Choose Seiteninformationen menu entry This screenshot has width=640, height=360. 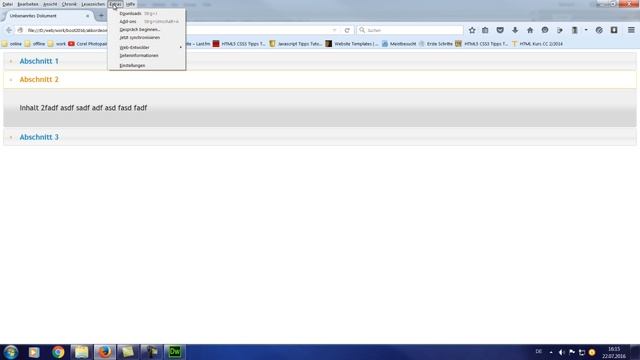pos(147,56)
